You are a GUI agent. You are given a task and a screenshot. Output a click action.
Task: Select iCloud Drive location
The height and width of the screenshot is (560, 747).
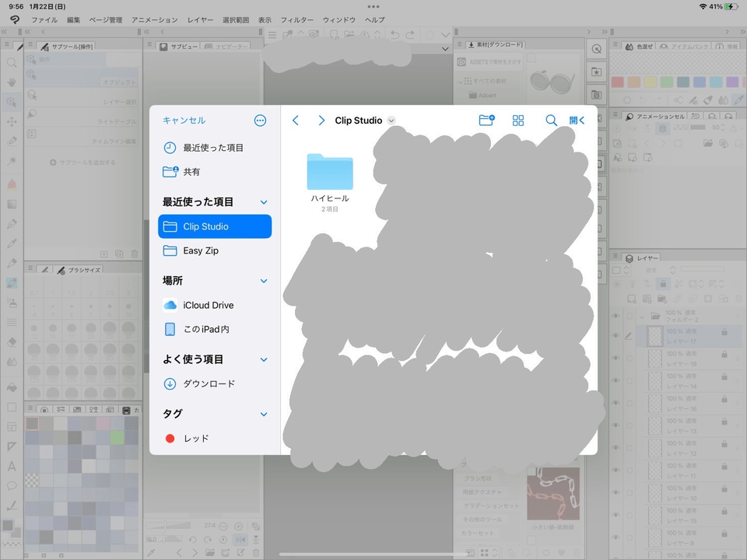coord(215,305)
